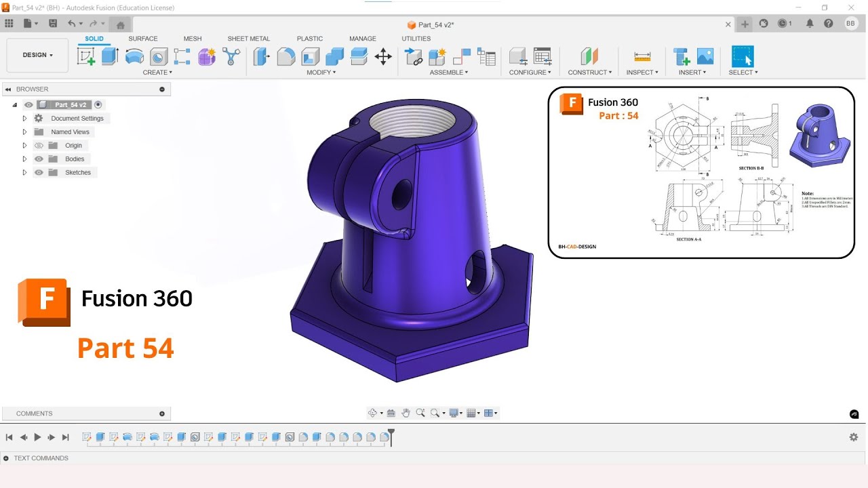
Task: Click the Home tab icon
Action: 120,25
